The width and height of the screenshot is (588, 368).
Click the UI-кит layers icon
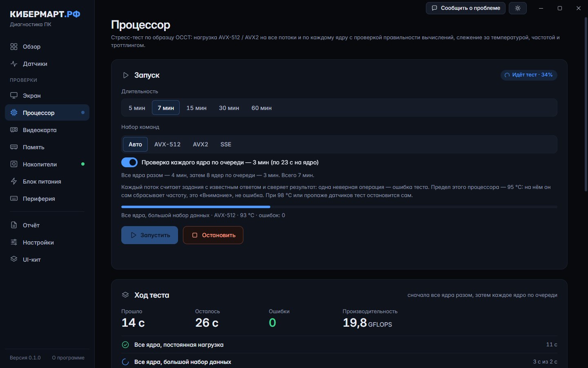(x=14, y=260)
